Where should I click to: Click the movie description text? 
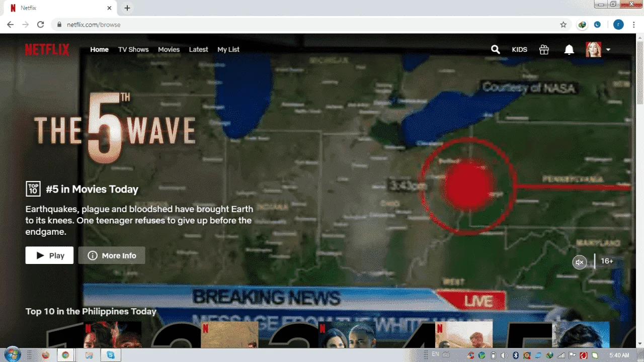coord(139,220)
